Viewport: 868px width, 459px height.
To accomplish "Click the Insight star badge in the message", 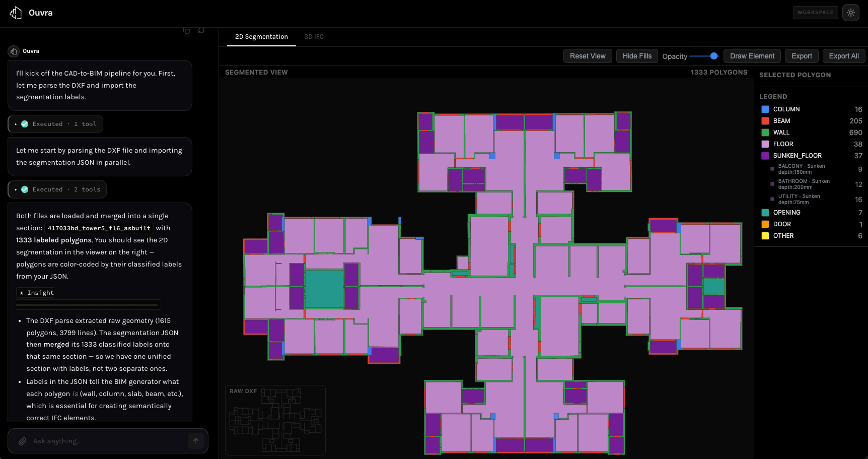I will click(x=35, y=292).
